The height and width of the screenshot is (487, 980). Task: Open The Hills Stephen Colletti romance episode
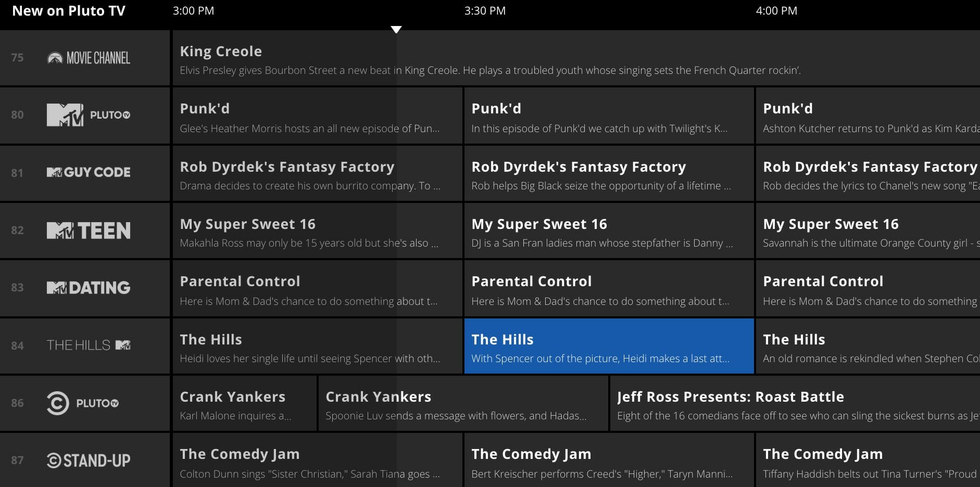(x=868, y=346)
